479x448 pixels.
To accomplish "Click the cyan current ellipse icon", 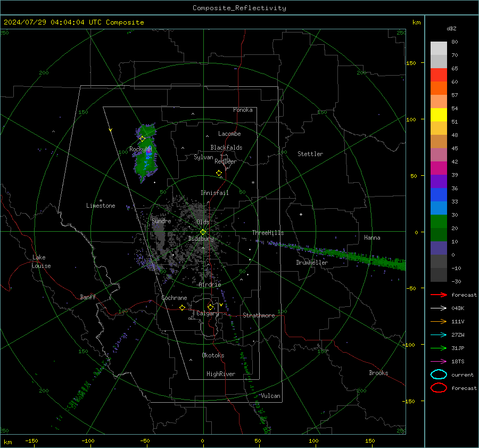I will [x=439, y=374].
